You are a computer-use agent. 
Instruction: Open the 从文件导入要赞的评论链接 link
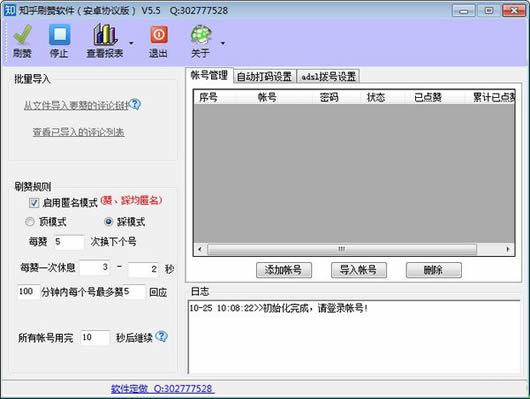[x=76, y=105]
